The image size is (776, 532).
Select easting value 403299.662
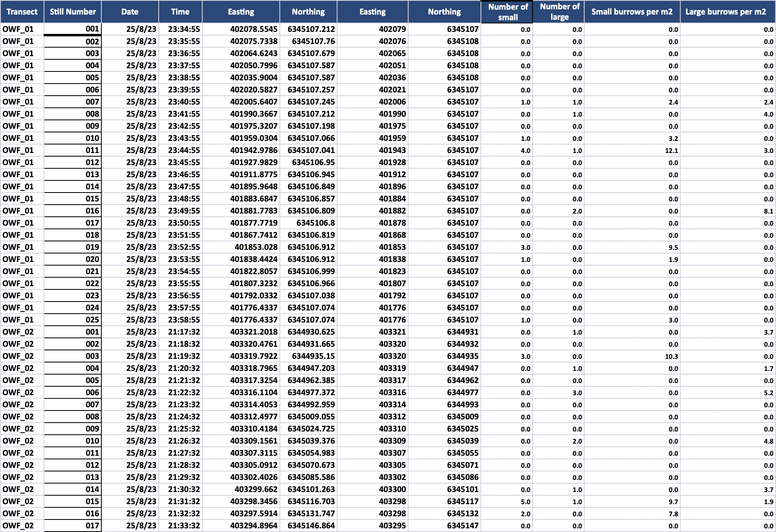tap(241, 489)
